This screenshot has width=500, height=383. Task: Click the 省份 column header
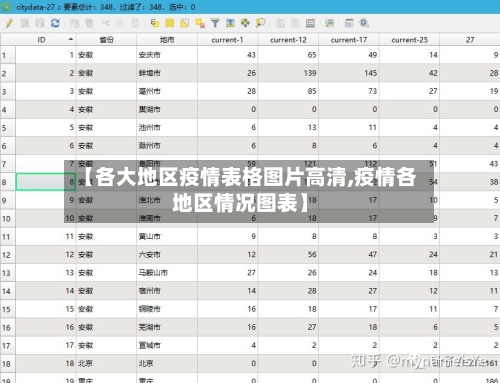(x=106, y=40)
